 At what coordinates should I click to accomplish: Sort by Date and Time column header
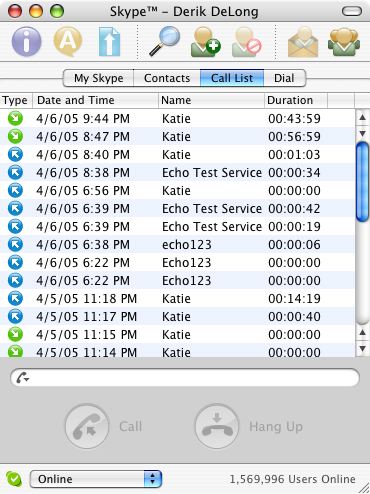pyautogui.click(x=95, y=100)
